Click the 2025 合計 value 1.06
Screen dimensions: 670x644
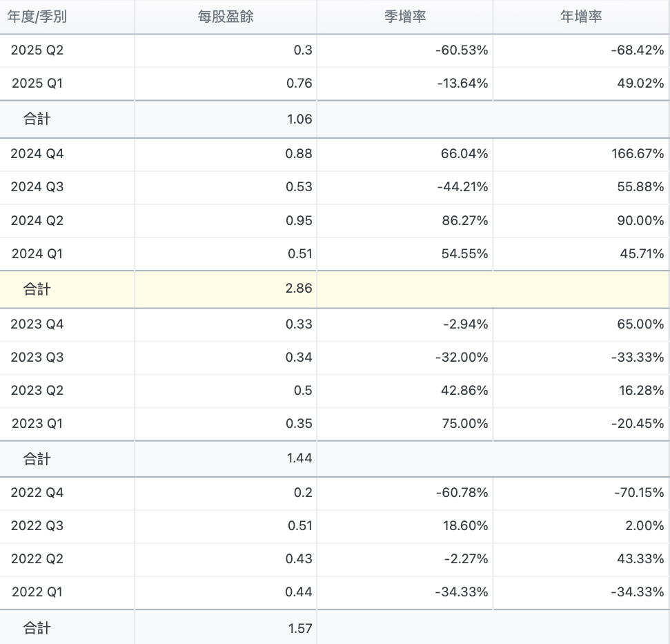pyautogui.click(x=299, y=119)
